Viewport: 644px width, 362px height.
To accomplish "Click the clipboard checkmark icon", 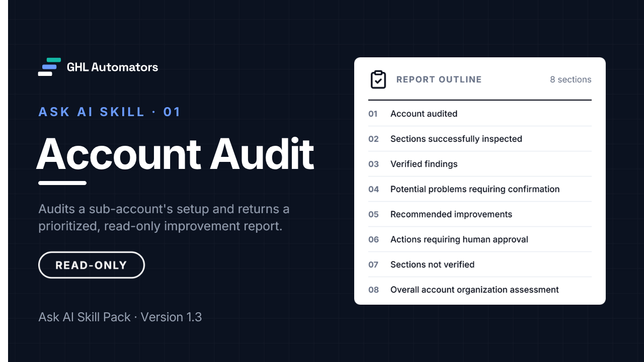I will pos(378,79).
